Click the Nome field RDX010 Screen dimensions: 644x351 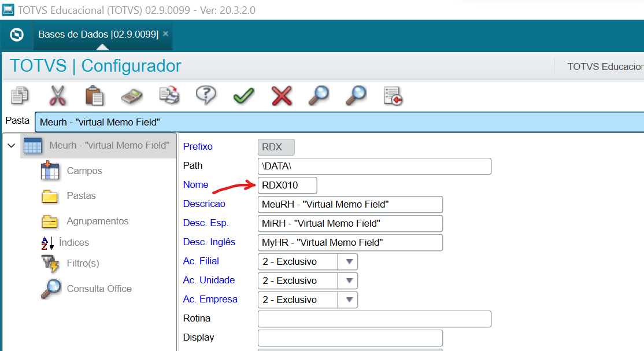point(287,186)
